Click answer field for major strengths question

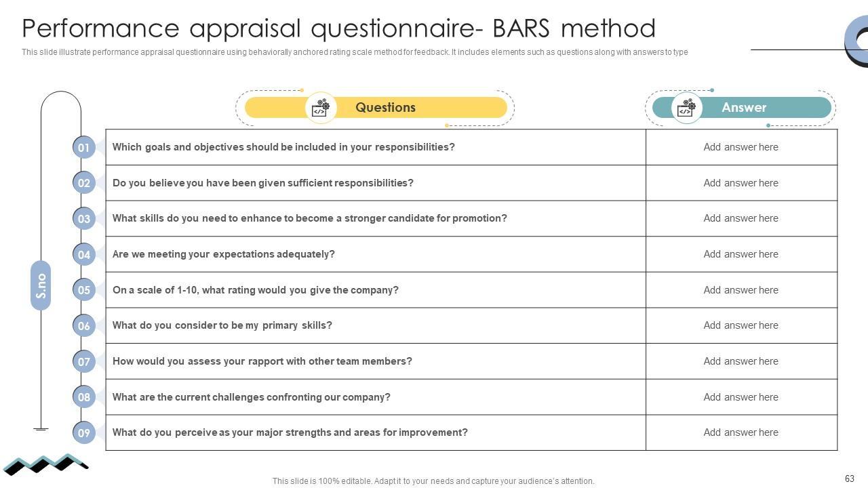(741, 432)
